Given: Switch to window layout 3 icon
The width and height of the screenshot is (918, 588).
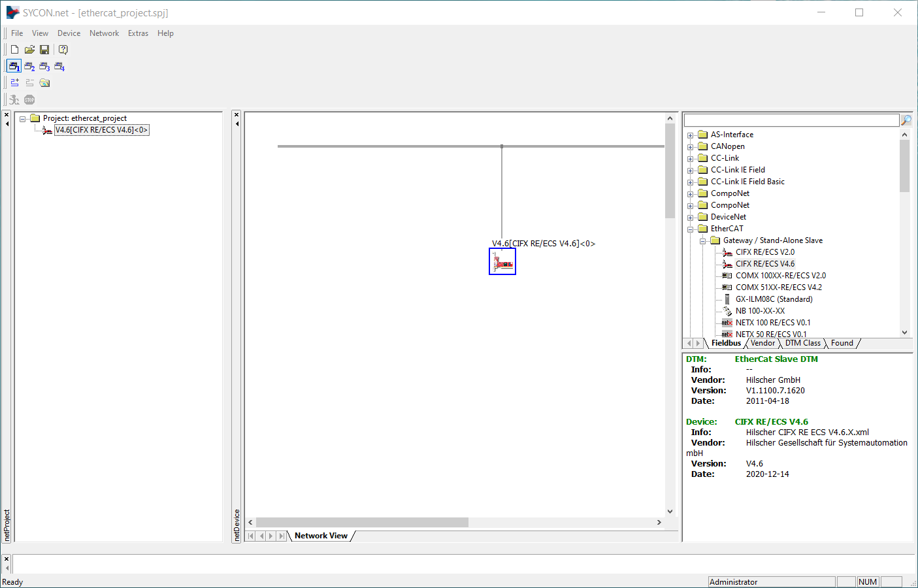Looking at the screenshot, I should (x=44, y=67).
